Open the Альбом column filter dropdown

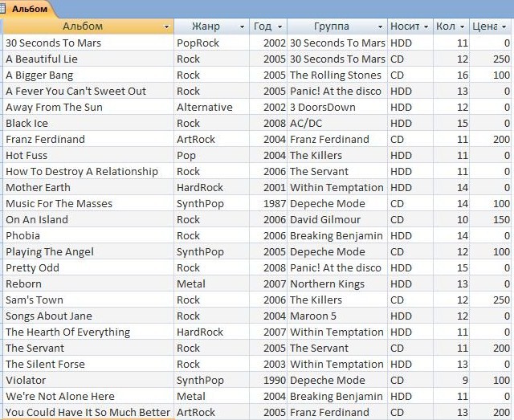(166, 27)
